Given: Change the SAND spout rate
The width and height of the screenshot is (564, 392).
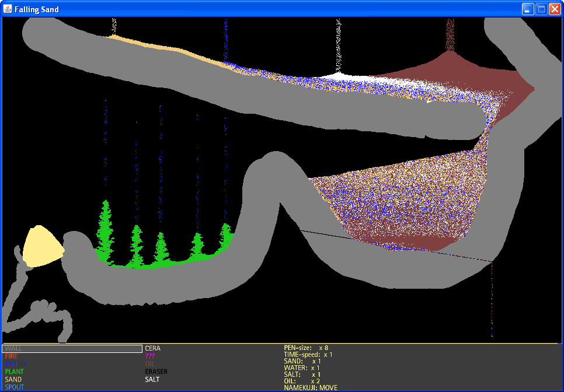Looking at the screenshot, I should point(302,361).
